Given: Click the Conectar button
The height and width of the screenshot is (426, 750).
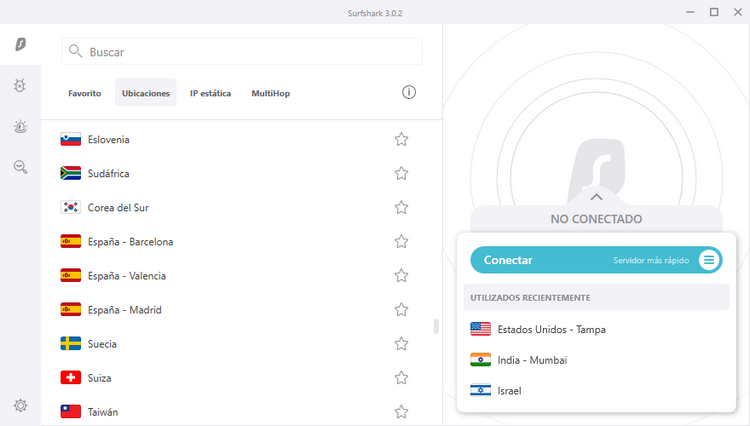Looking at the screenshot, I should click(x=596, y=260).
